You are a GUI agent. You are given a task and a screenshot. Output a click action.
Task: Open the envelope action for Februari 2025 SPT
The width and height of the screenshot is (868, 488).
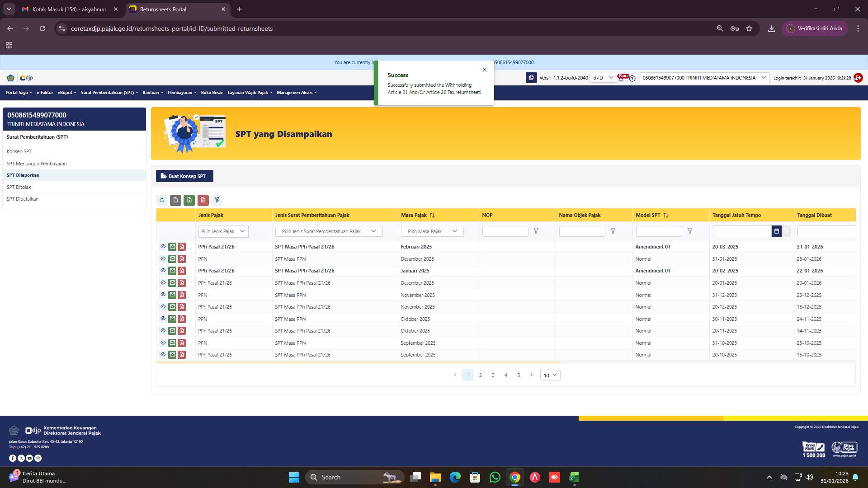pos(172,247)
